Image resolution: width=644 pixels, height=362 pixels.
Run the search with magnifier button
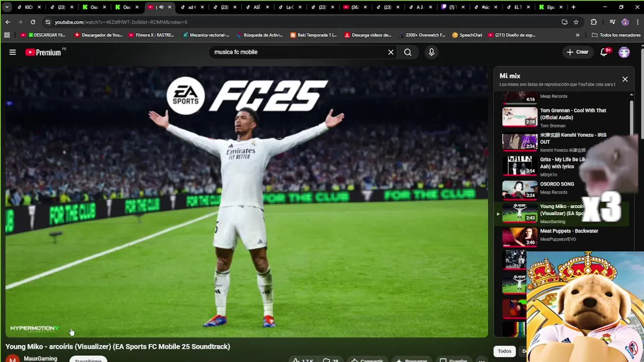click(408, 52)
